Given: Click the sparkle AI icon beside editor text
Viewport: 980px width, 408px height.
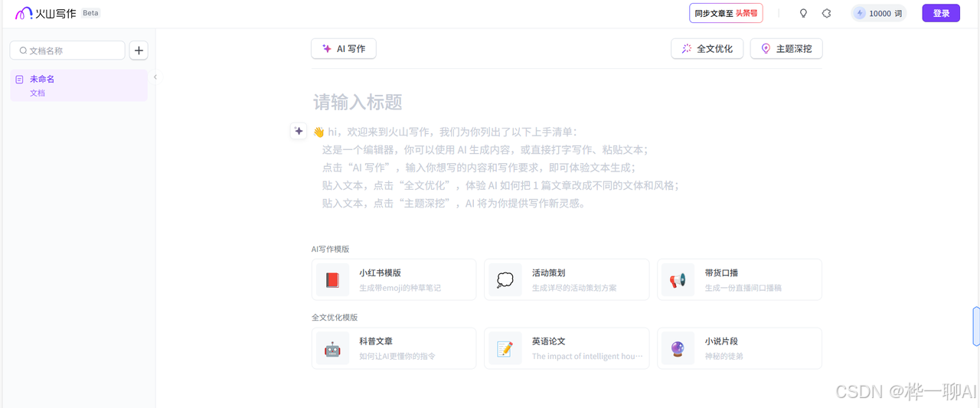Looking at the screenshot, I should (299, 131).
